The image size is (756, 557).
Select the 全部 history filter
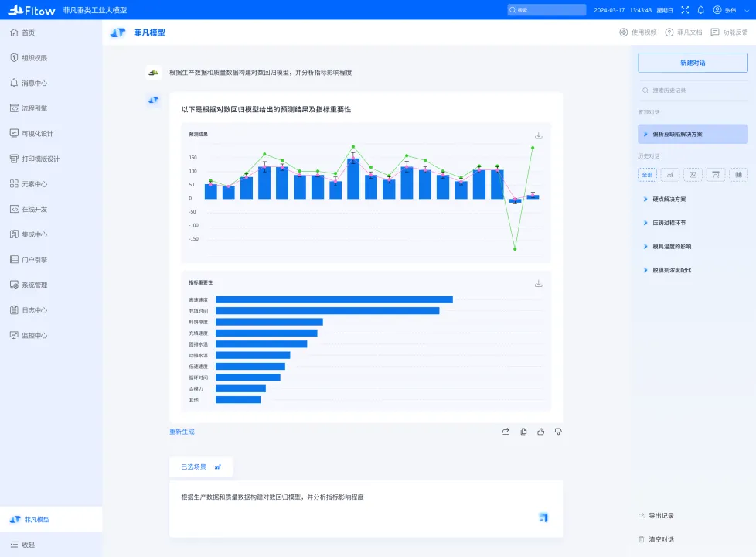[647, 175]
